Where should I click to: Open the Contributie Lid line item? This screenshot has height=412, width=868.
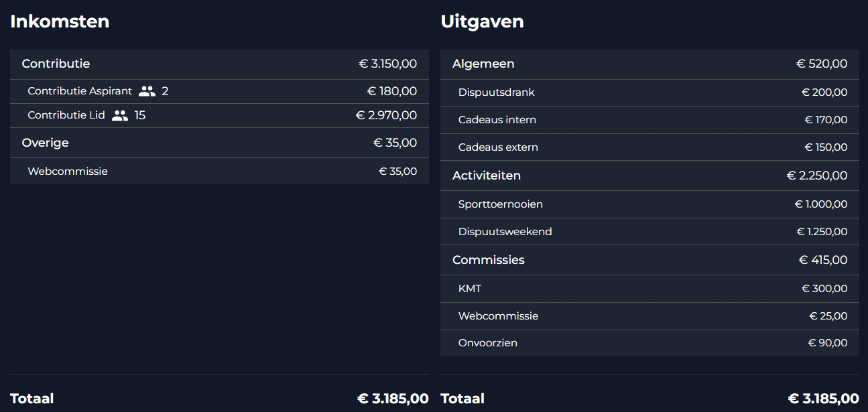coord(219,116)
